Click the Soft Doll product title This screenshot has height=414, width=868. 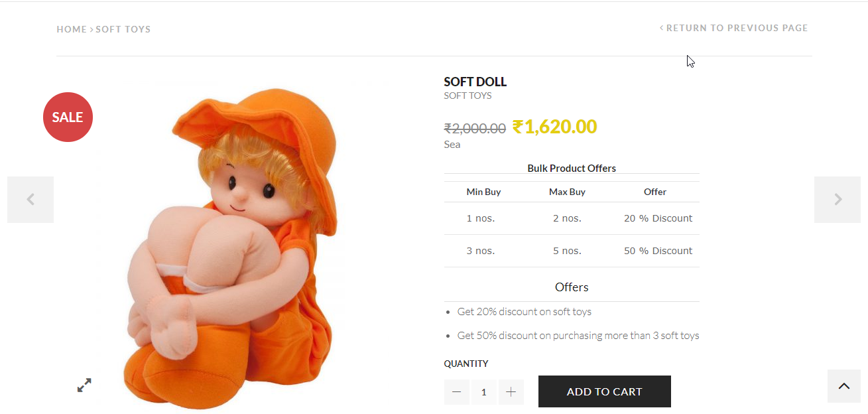475,82
